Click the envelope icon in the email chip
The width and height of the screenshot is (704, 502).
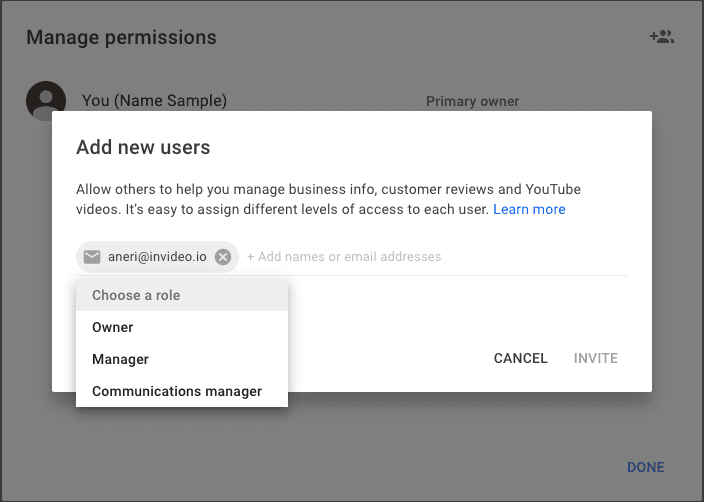92,257
